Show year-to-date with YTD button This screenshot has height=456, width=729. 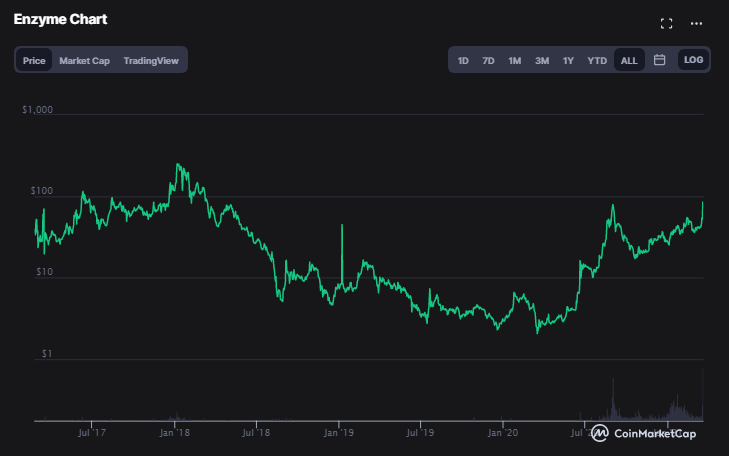pyautogui.click(x=597, y=60)
